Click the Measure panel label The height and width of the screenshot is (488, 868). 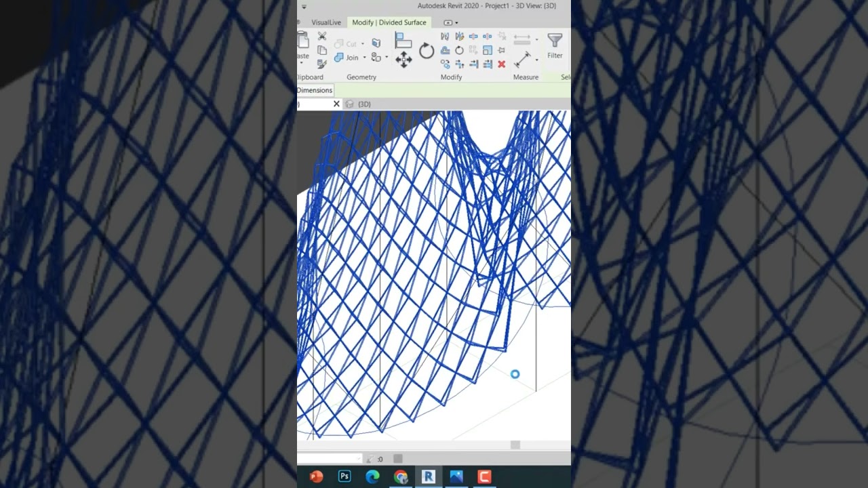point(526,77)
